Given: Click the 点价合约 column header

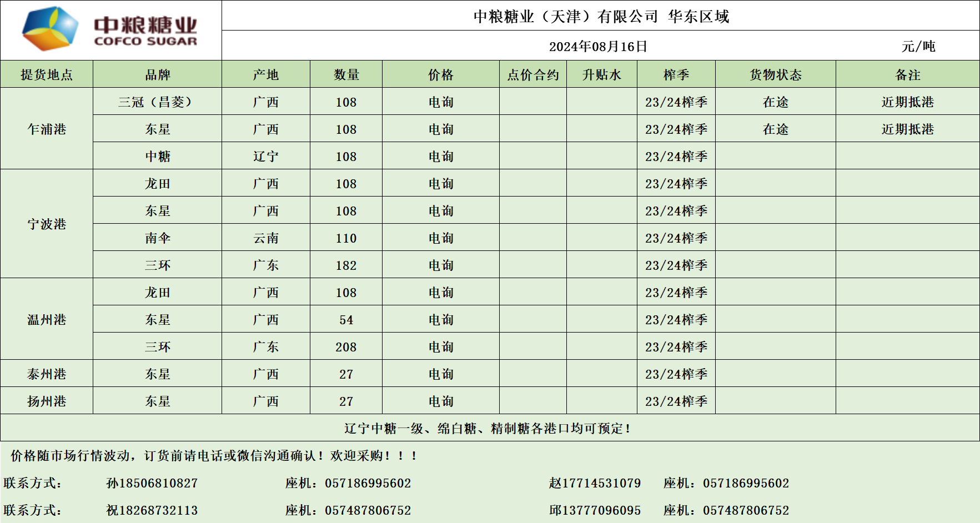Looking at the screenshot, I should (532, 75).
